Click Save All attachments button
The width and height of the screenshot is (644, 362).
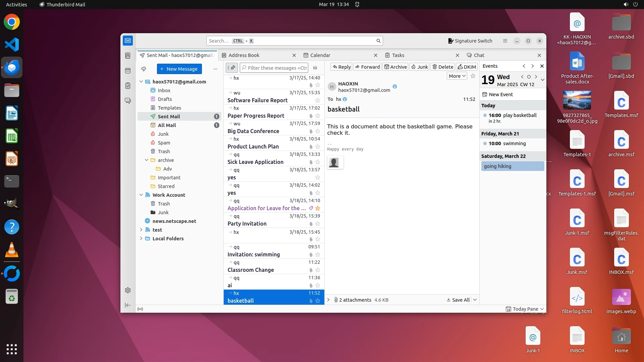coord(458,300)
